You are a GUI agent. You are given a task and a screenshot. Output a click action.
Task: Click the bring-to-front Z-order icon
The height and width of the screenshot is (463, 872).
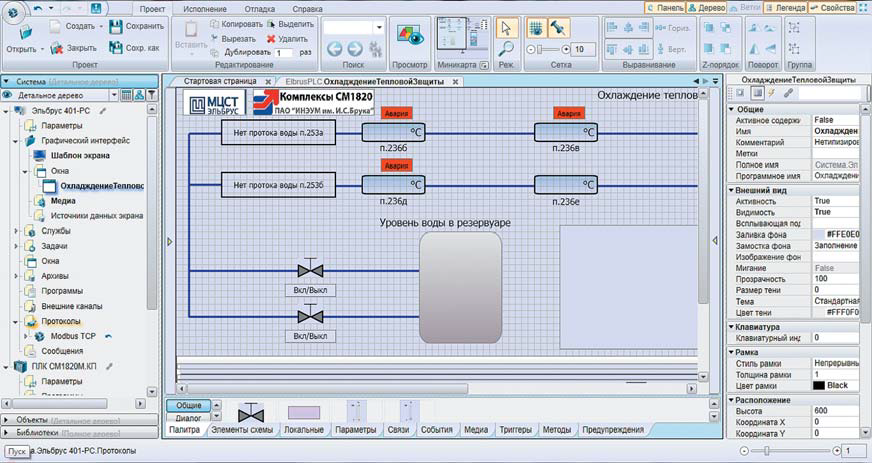(709, 28)
